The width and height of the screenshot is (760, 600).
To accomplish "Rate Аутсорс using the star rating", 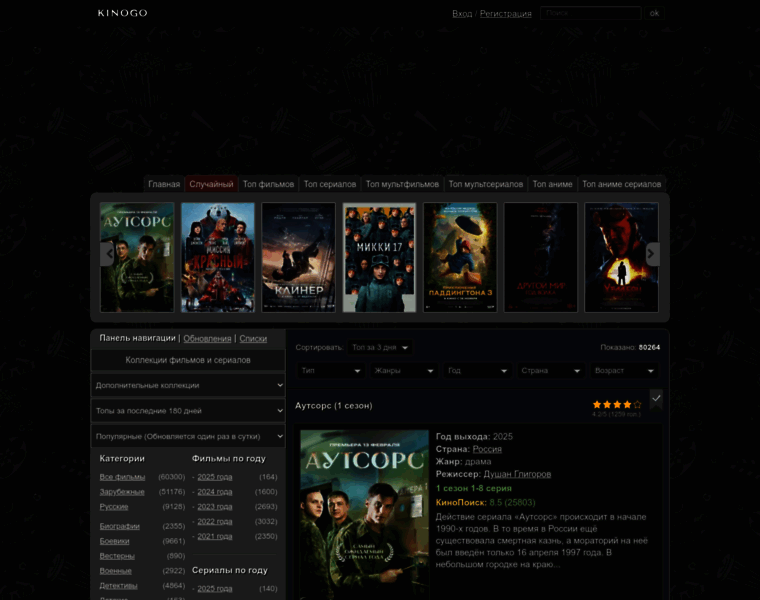I will tap(617, 404).
